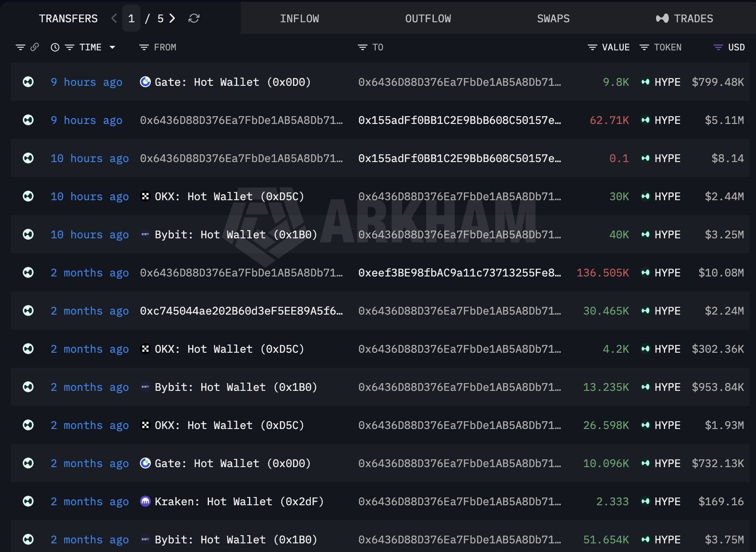Open the VALUE column filter

592,47
